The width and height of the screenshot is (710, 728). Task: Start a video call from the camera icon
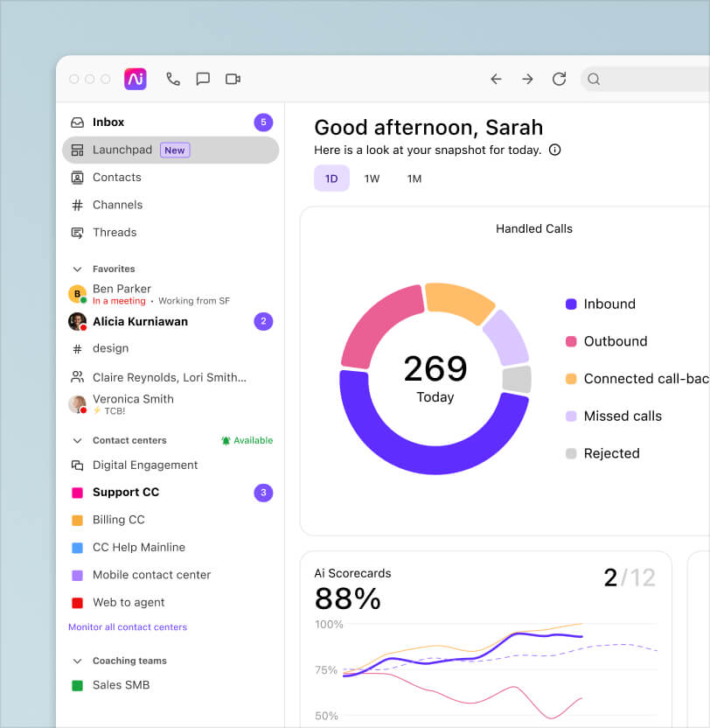[x=233, y=79]
